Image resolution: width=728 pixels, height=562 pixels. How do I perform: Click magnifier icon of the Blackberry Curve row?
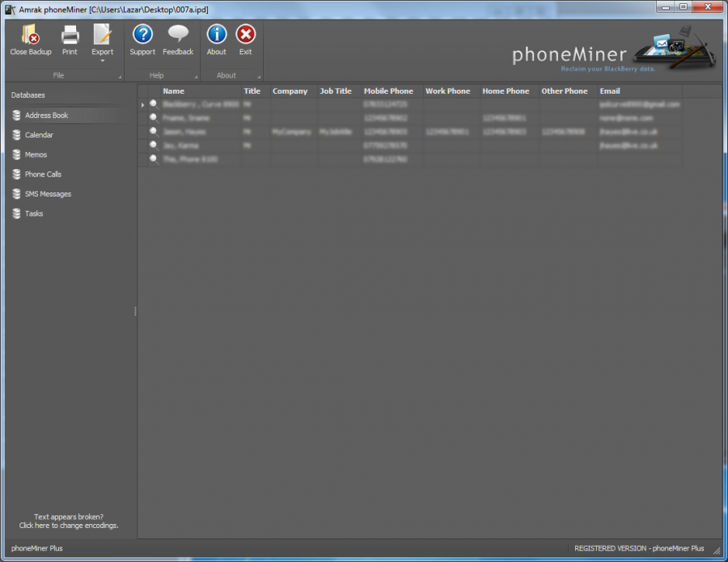pos(154,104)
